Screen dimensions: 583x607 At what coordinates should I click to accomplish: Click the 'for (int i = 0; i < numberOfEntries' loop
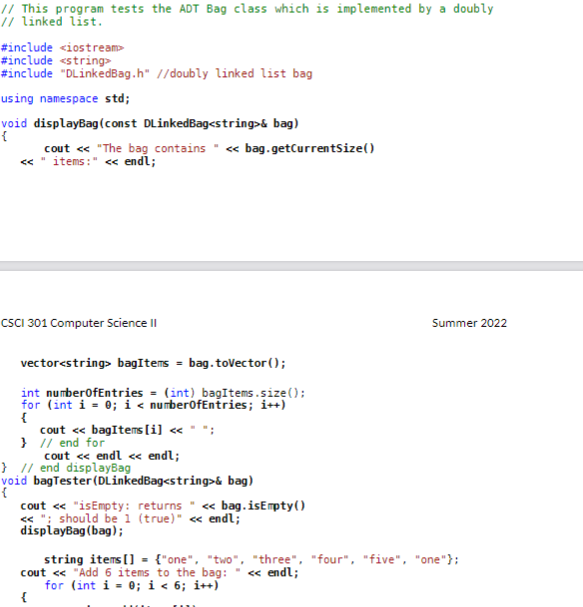[153, 405]
